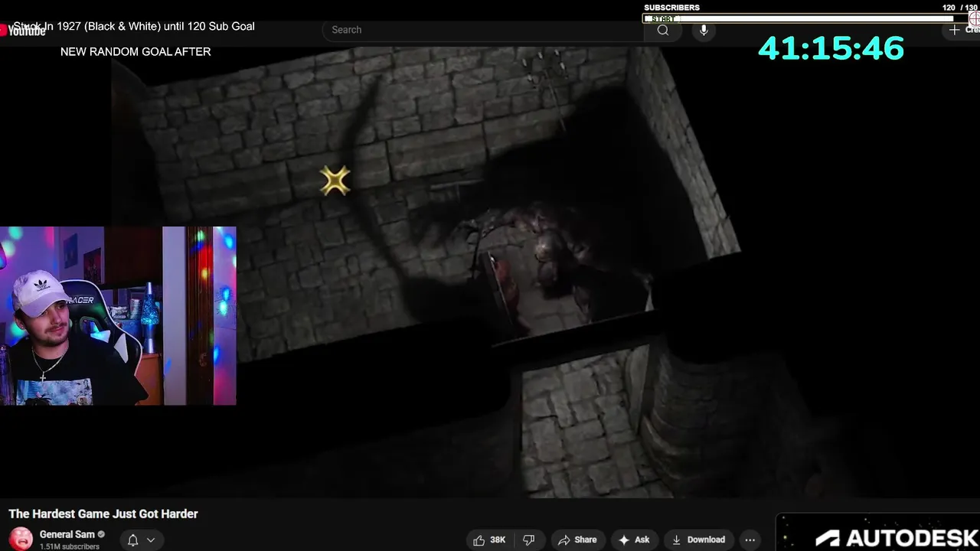The image size is (980, 551).
Task: Click the YouTube logo
Action: click(x=23, y=31)
